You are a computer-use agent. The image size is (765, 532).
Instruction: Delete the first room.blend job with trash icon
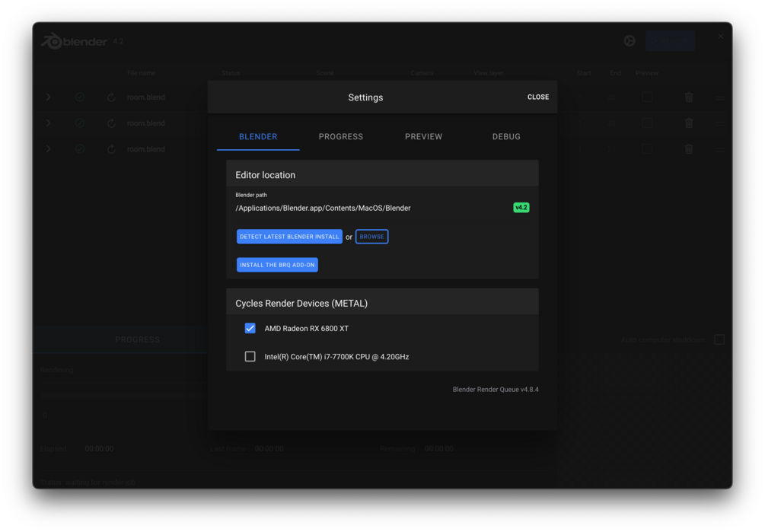coord(689,97)
